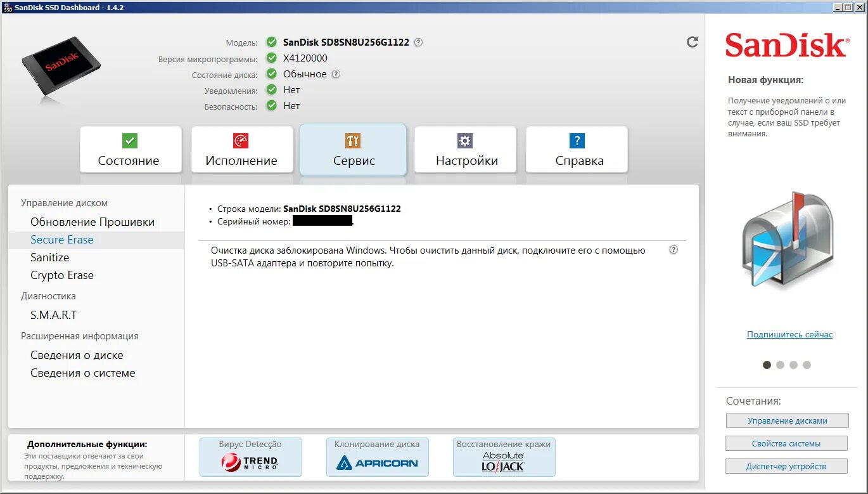The image size is (868, 494).
Task: Open the Настройки tab
Action: (465, 150)
